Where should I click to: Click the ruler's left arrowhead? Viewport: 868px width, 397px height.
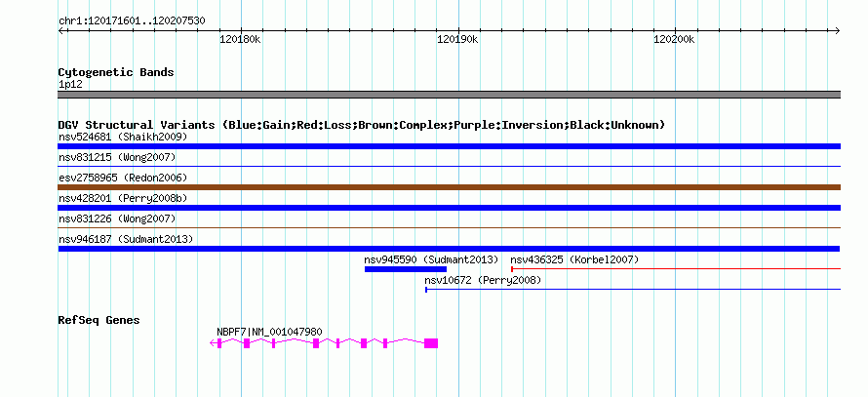(60, 30)
